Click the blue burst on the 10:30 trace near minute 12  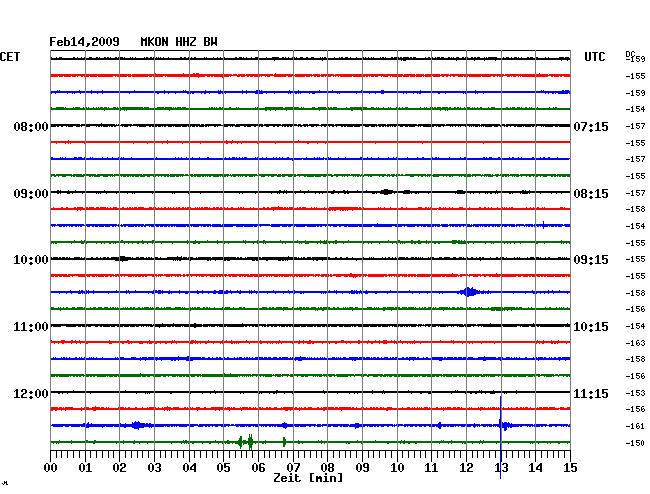(x=469, y=292)
